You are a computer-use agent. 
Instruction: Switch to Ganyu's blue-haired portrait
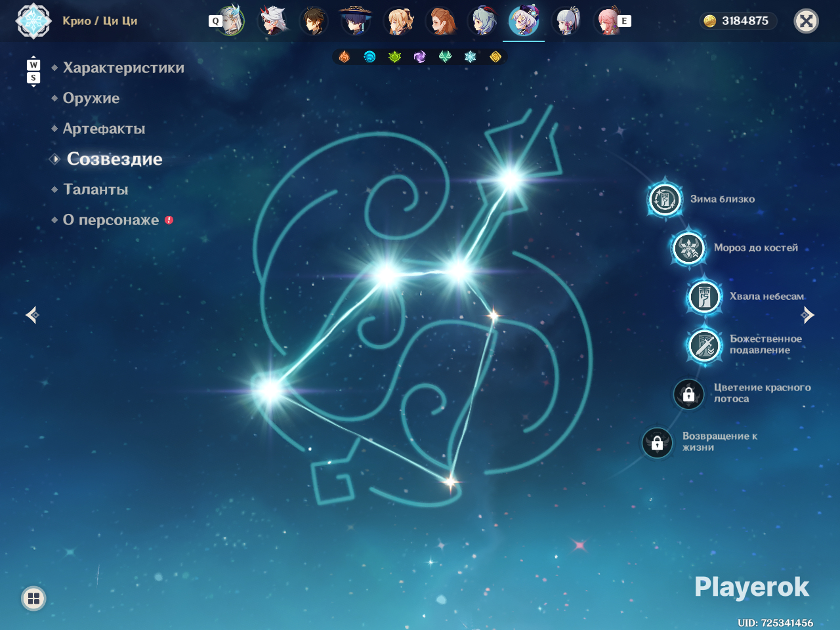[x=483, y=20]
